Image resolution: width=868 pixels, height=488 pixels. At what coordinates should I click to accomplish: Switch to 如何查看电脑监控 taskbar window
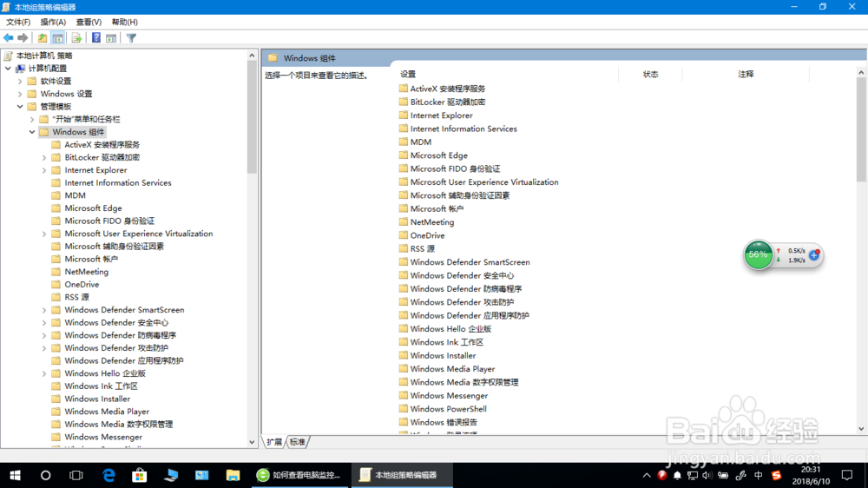tap(300, 475)
